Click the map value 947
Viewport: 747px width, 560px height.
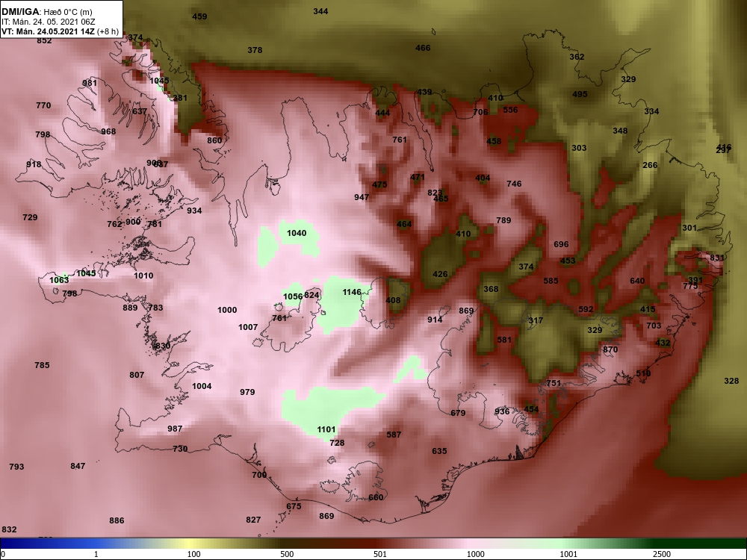coord(362,197)
